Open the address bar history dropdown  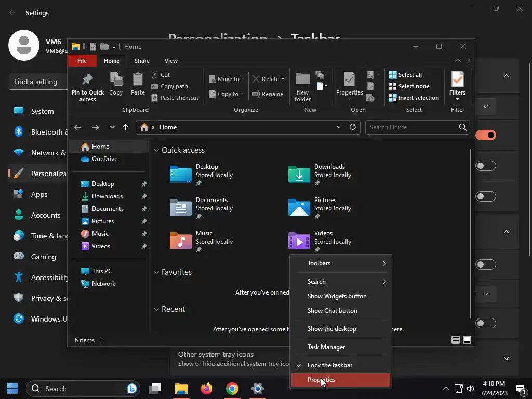tap(339, 127)
